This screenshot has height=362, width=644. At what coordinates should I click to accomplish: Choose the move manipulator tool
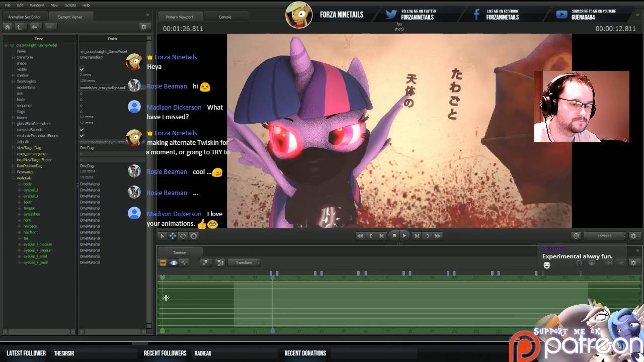pyautogui.click(x=173, y=236)
